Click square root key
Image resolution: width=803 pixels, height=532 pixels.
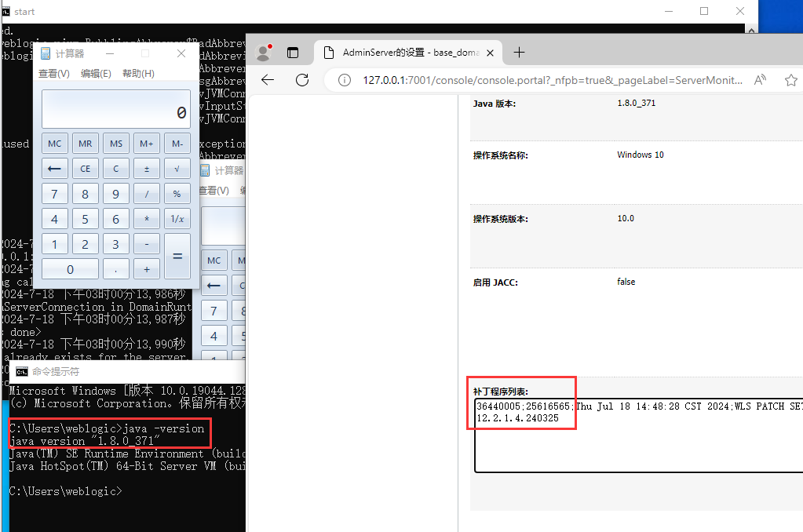coord(177,169)
